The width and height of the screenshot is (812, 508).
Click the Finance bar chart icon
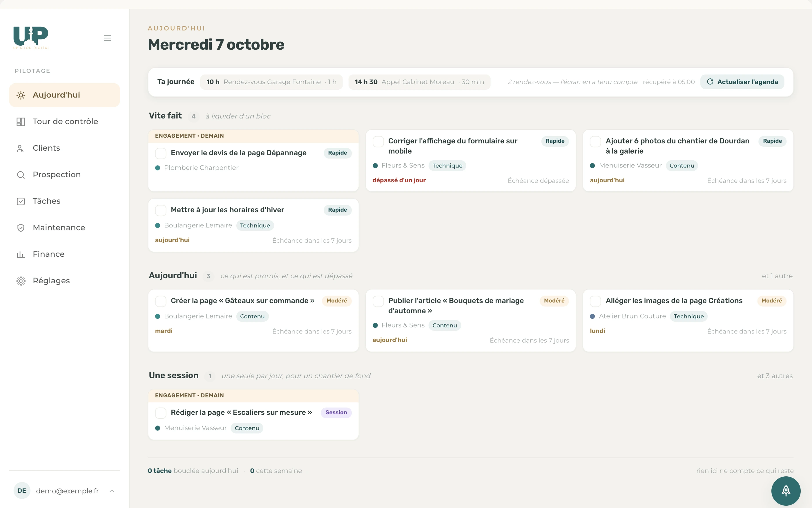coord(21,254)
